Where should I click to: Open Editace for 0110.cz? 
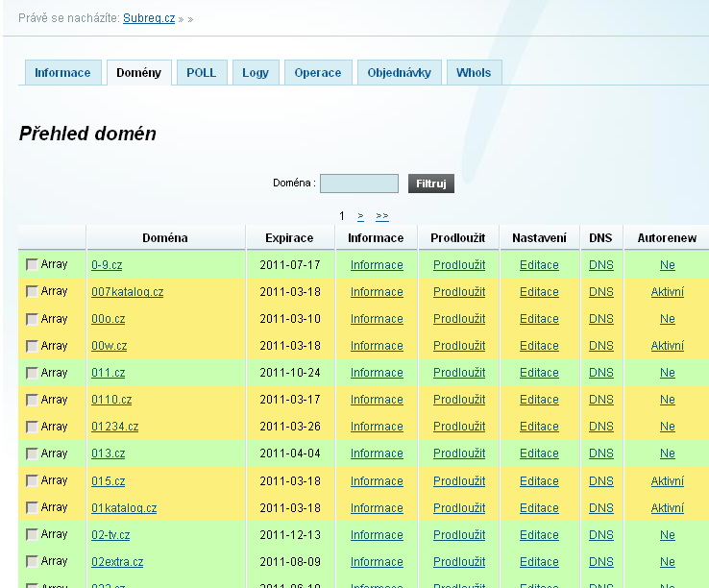(x=539, y=400)
